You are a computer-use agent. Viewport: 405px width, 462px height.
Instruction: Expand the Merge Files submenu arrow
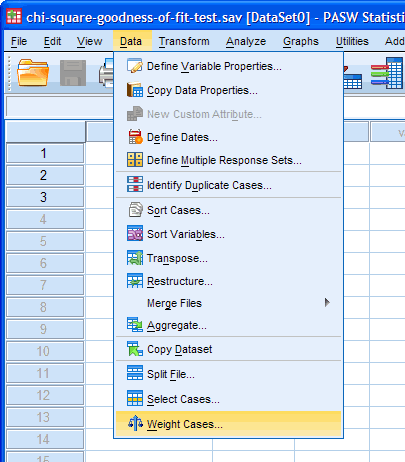(327, 302)
